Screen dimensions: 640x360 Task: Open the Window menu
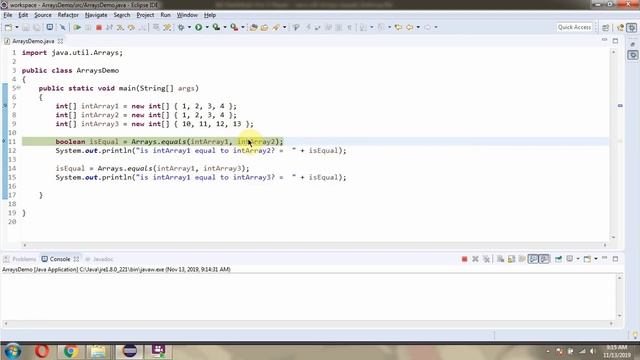pyautogui.click(x=187, y=15)
